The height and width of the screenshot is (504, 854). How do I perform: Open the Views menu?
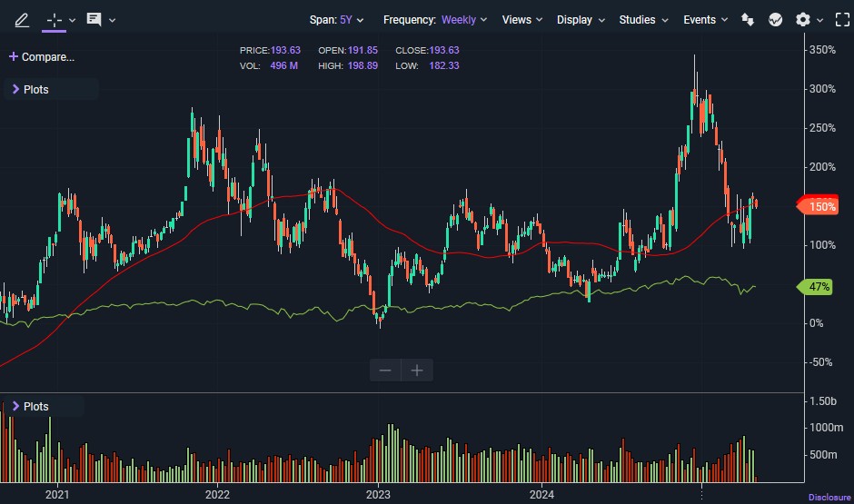(x=522, y=19)
